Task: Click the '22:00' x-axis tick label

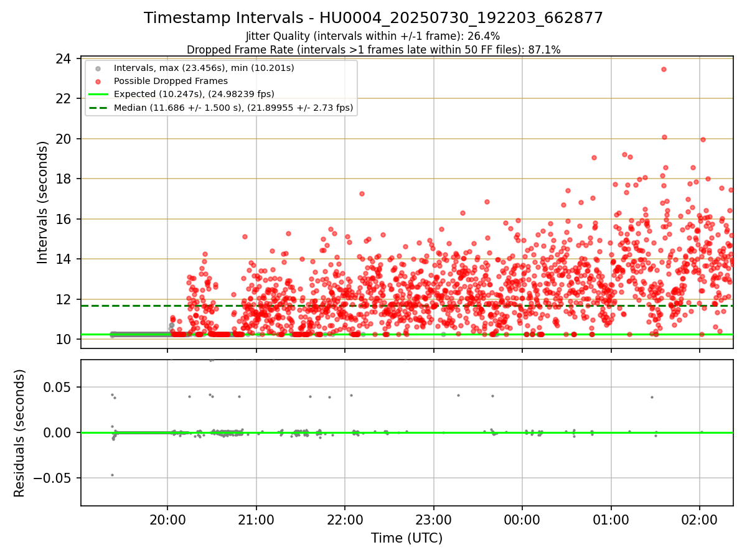Action: [345, 520]
